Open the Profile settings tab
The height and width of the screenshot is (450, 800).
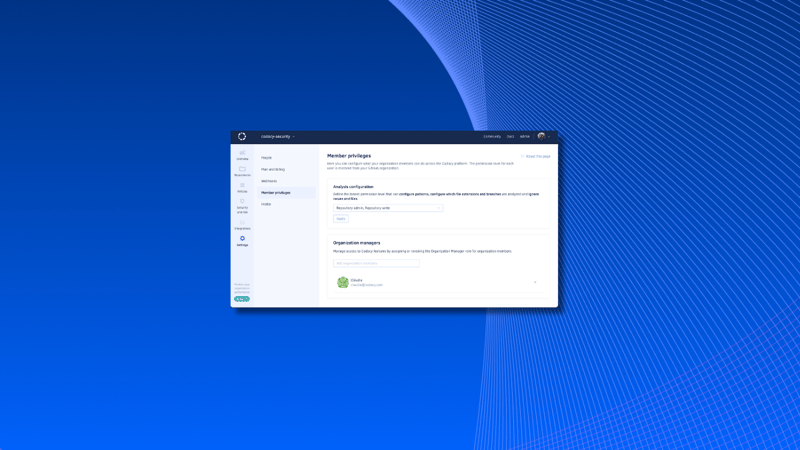point(266,204)
